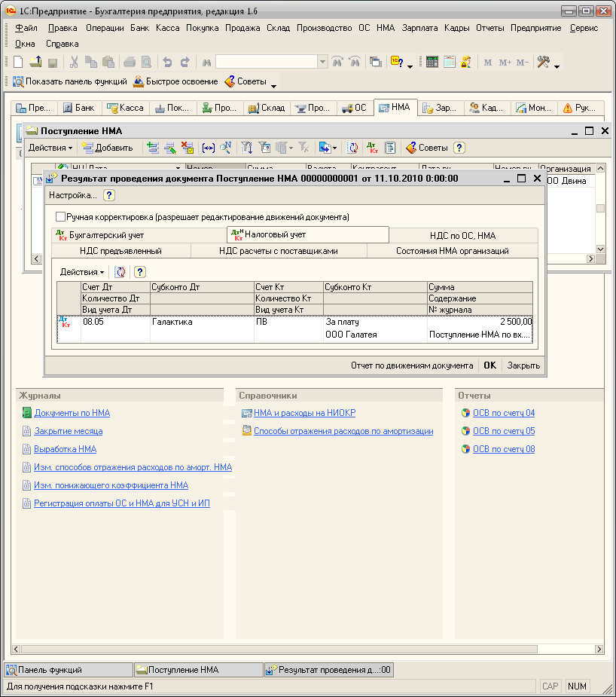The width and height of the screenshot is (616, 697).
Task: Switch to Поступление НМА in window bar
Action: (x=199, y=670)
